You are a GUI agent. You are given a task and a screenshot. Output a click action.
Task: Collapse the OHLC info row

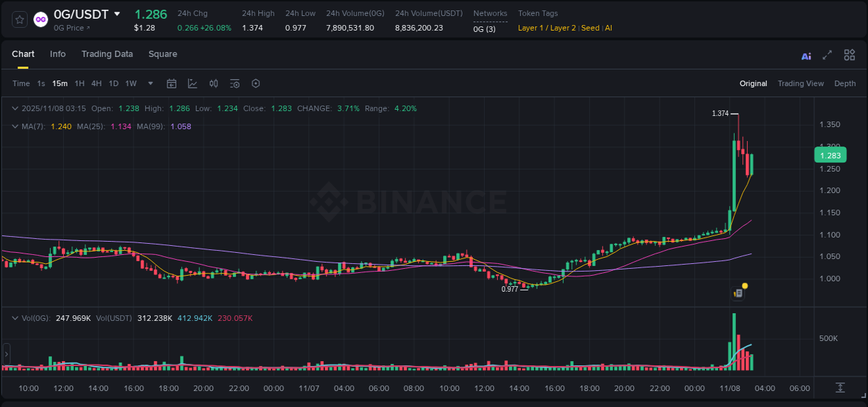(15, 108)
